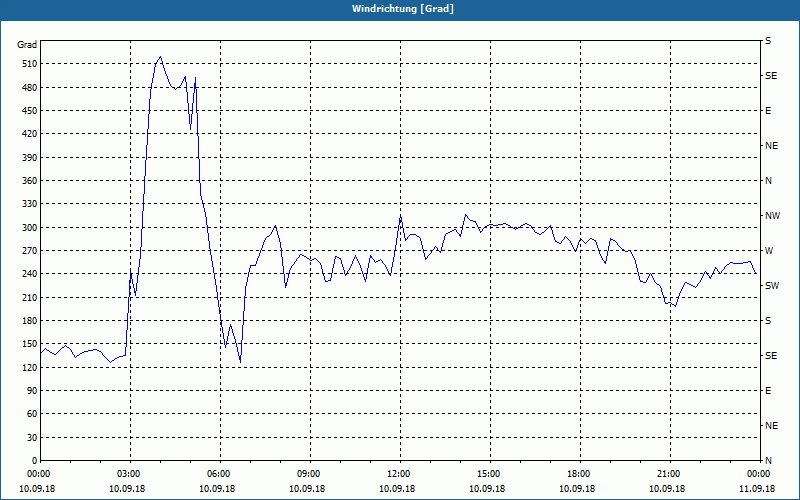Click the 03:00 time axis label
800x500 pixels.
(x=130, y=474)
